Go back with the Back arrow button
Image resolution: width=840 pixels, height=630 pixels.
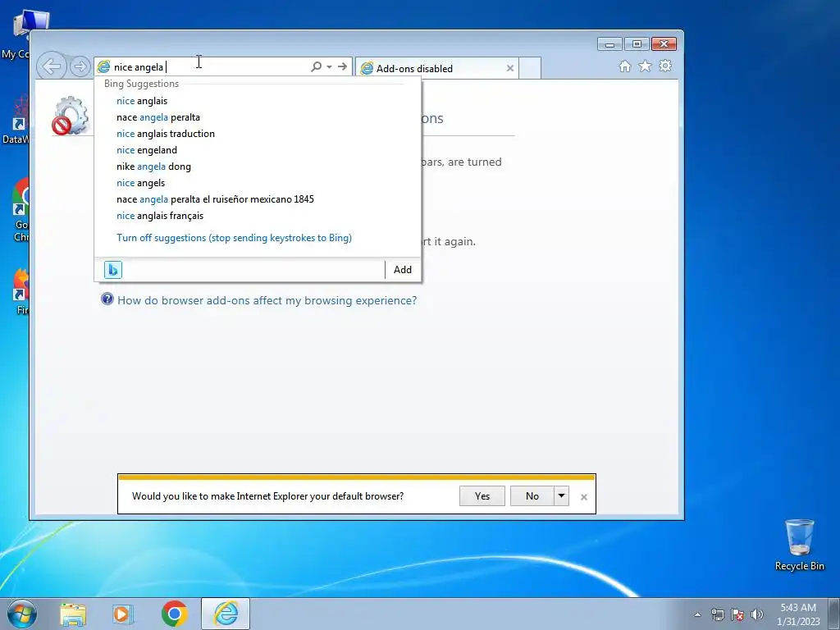tap(52, 66)
